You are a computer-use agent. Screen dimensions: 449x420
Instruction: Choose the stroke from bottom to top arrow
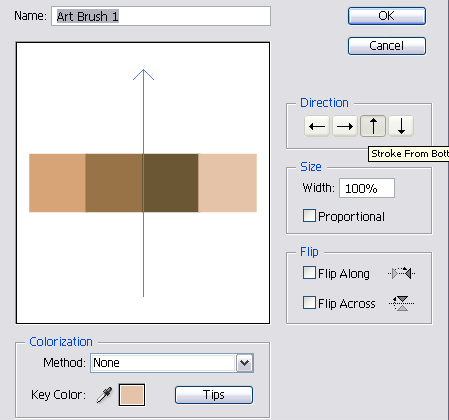pyautogui.click(x=373, y=126)
